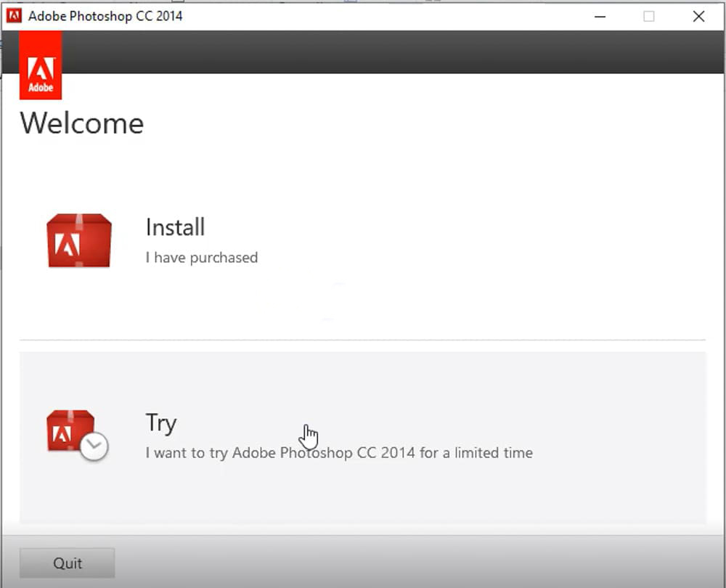Click the Welcome heading
726x588 pixels.
[x=82, y=123]
